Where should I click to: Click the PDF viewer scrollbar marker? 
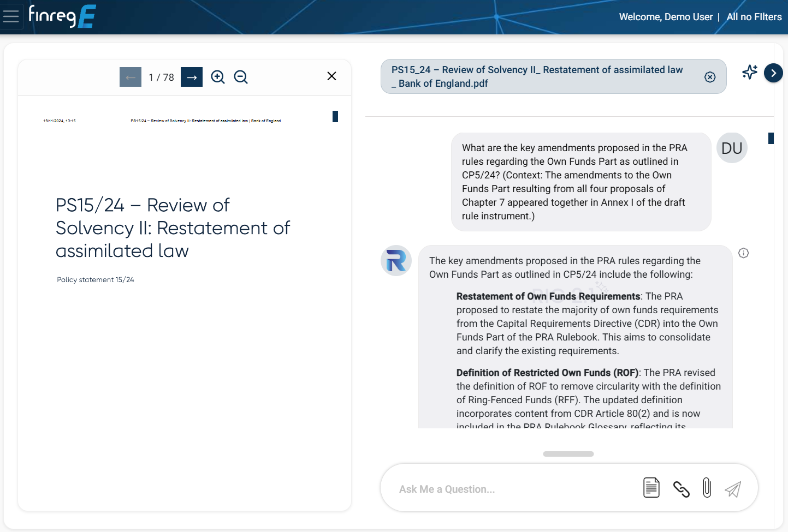click(x=335, y=116)
